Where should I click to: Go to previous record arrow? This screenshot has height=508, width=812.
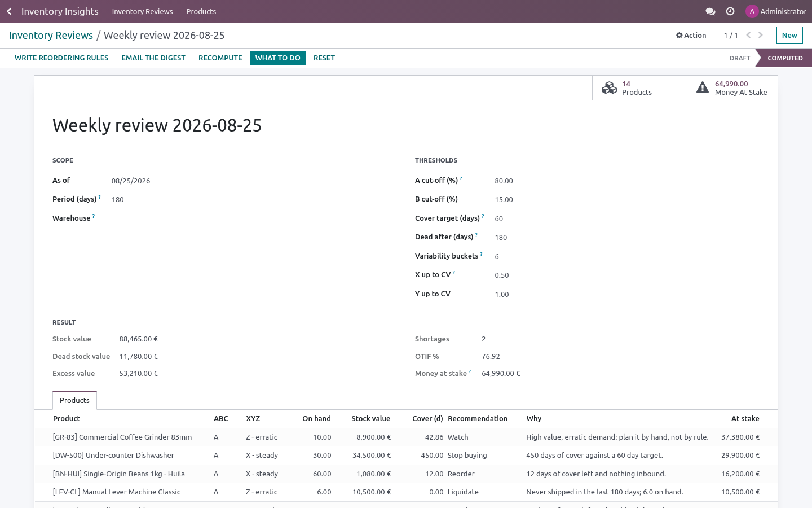(x=748, y=35)
